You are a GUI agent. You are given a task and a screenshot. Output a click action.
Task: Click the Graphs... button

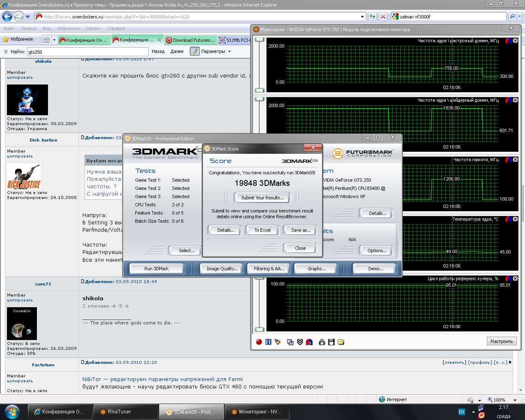316,269
